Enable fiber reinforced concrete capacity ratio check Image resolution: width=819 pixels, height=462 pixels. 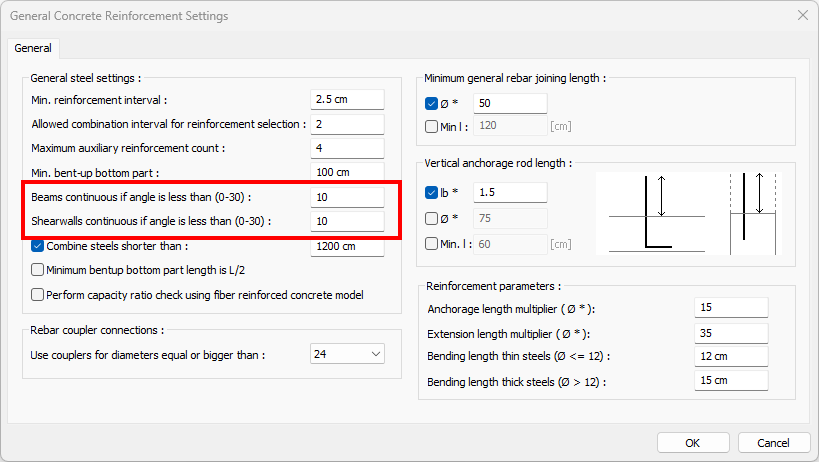pyautogui.click(x=39, y=295)
